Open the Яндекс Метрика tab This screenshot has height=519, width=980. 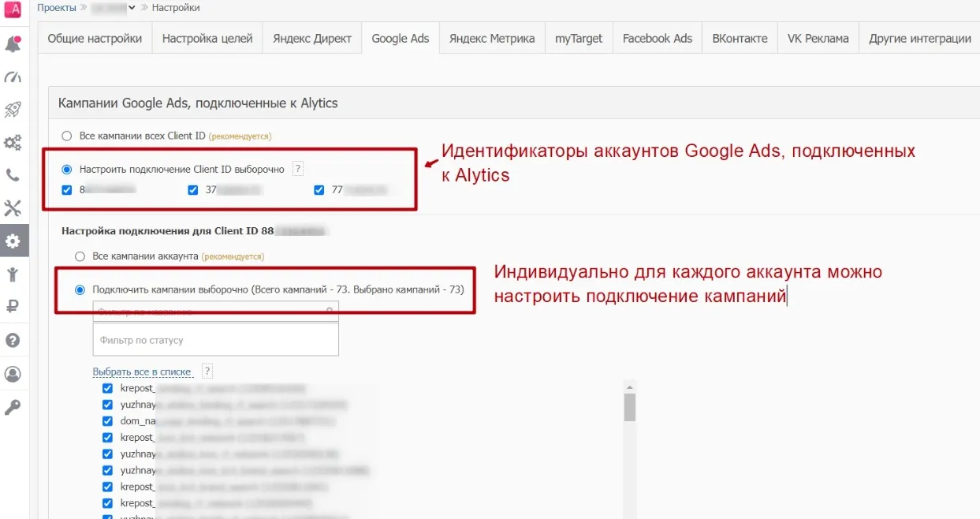point(492,39)
